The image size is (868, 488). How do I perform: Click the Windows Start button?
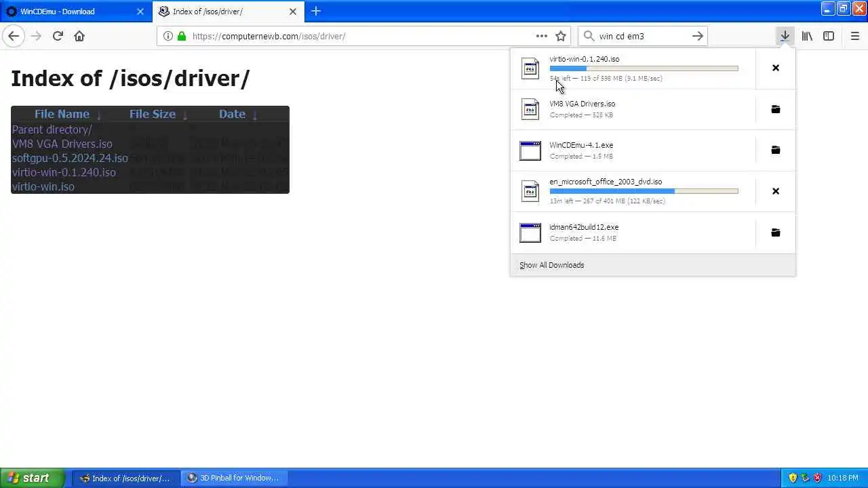[x=32, y=478]
